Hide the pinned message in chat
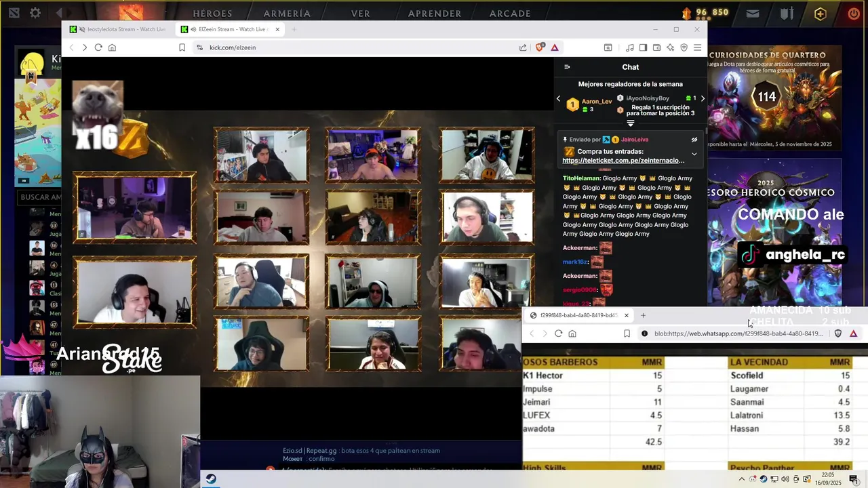The image size is (868, 488). (x=694, y=140)
